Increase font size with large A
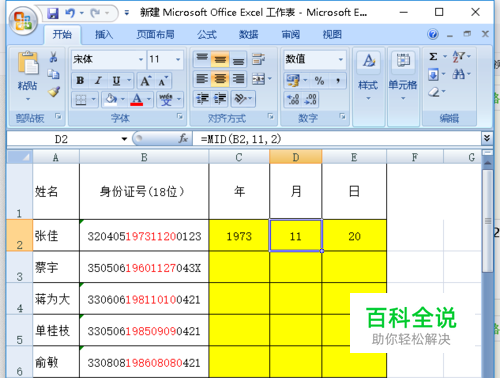This screenshot has width=500, height=378. (x=145, y=81)
